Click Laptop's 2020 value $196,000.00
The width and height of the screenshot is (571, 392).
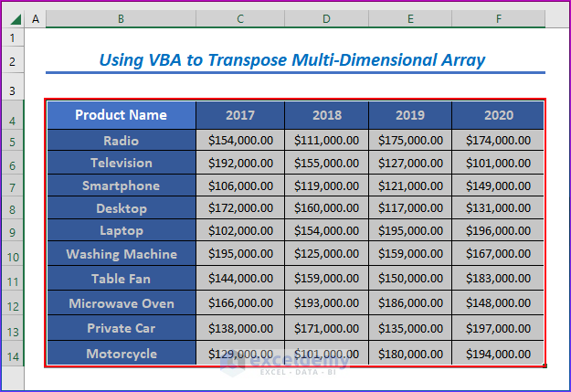pyautogui.click(x=498, y=230)
